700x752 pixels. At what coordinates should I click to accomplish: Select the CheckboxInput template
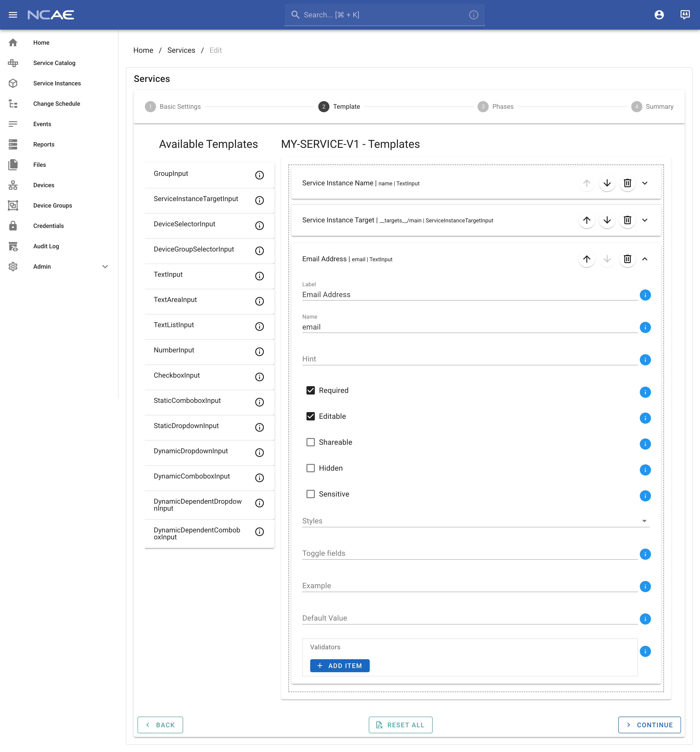tap(209, 377)
